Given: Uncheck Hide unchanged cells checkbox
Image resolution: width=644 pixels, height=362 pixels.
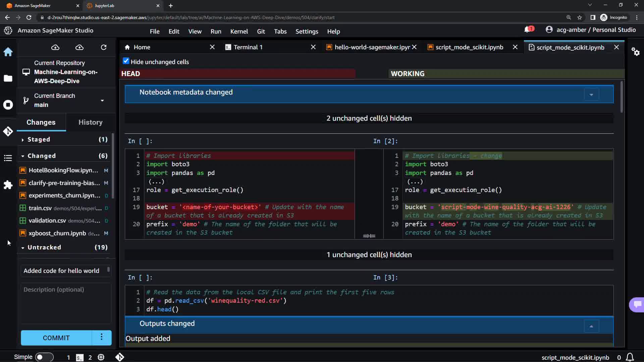Looking at the screenshot, I should coord(126,61).
